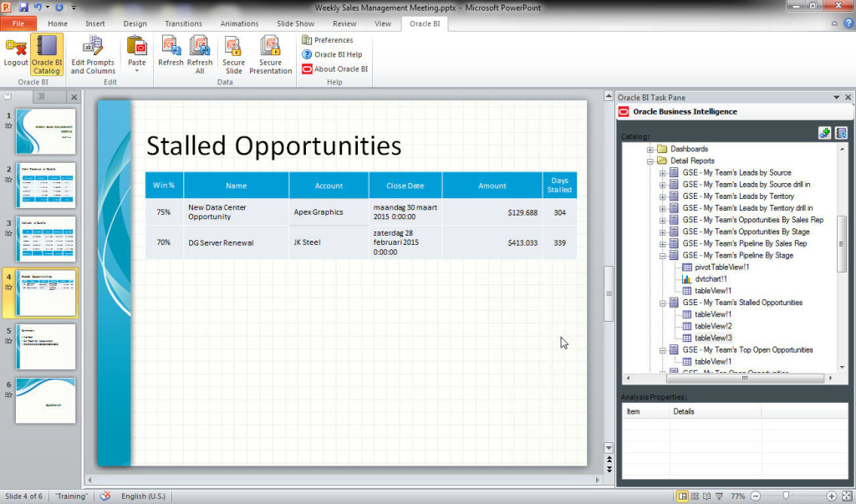Open the insert object icon above the Catalog tree
The width and height of the screenshot is (856, 504).
[x=824, y=133]
